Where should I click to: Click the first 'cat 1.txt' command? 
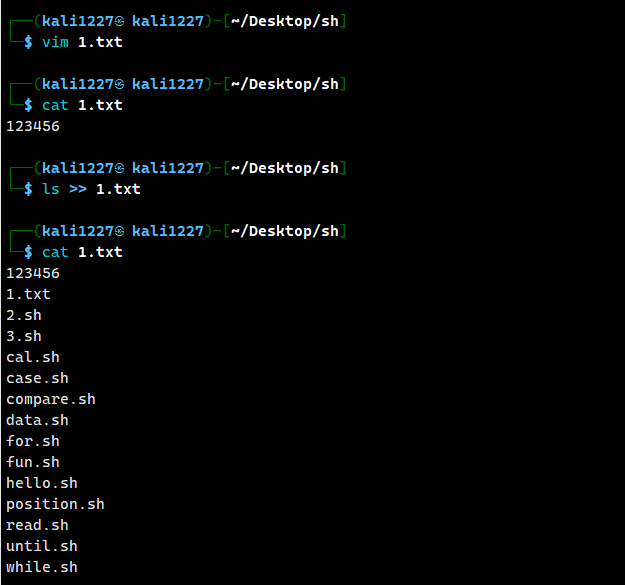coord(82,105)
